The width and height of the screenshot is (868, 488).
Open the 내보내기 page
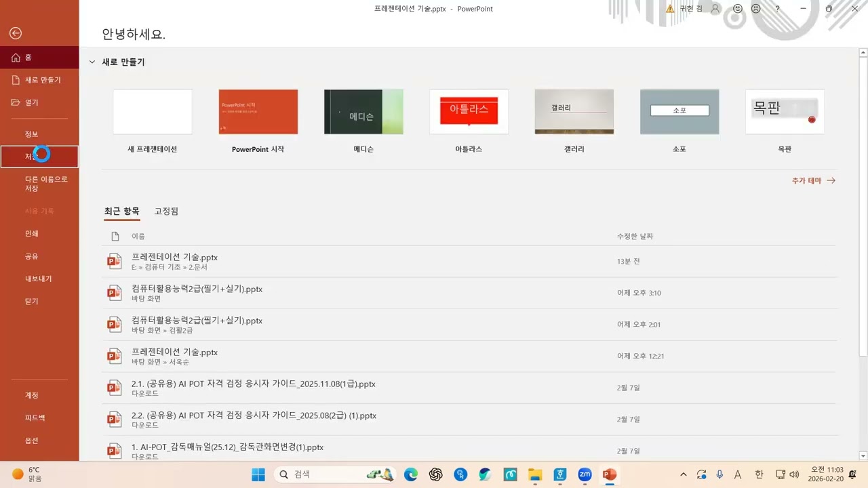pos(39,279)
